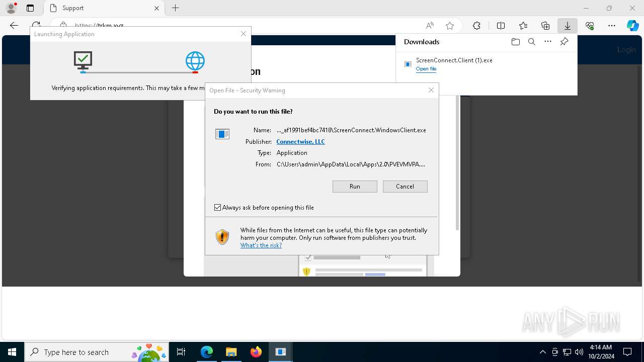
Task: Open the Extensions puzzle icon
Action: click(476, 26)
